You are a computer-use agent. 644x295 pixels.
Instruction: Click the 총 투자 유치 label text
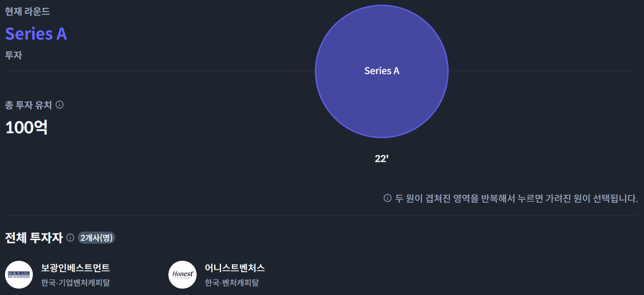(29, 105)
